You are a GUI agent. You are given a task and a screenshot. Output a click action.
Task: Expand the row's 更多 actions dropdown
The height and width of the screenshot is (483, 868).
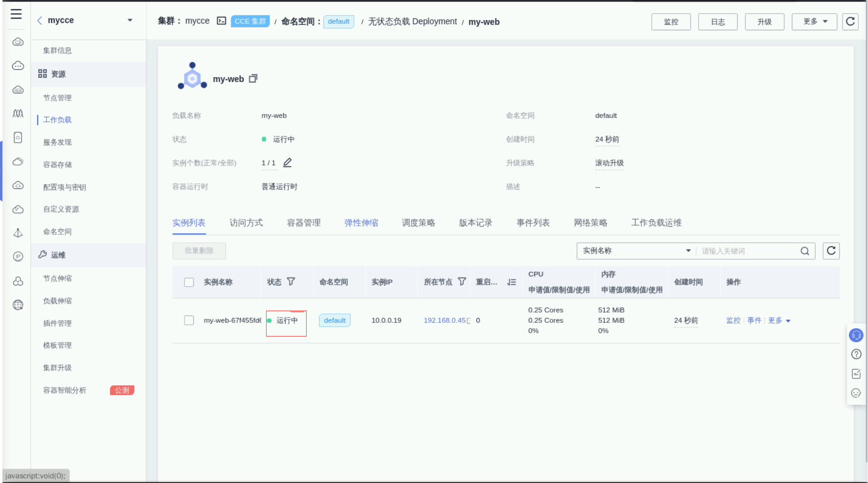pos(780,320)
